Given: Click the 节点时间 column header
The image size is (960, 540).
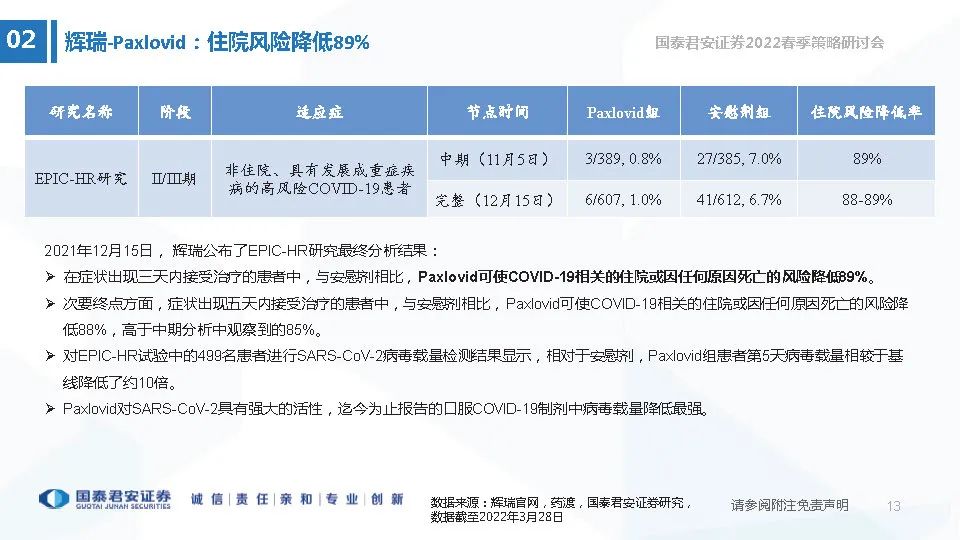Looking at the screenshot, I should (x=497, y=112).
